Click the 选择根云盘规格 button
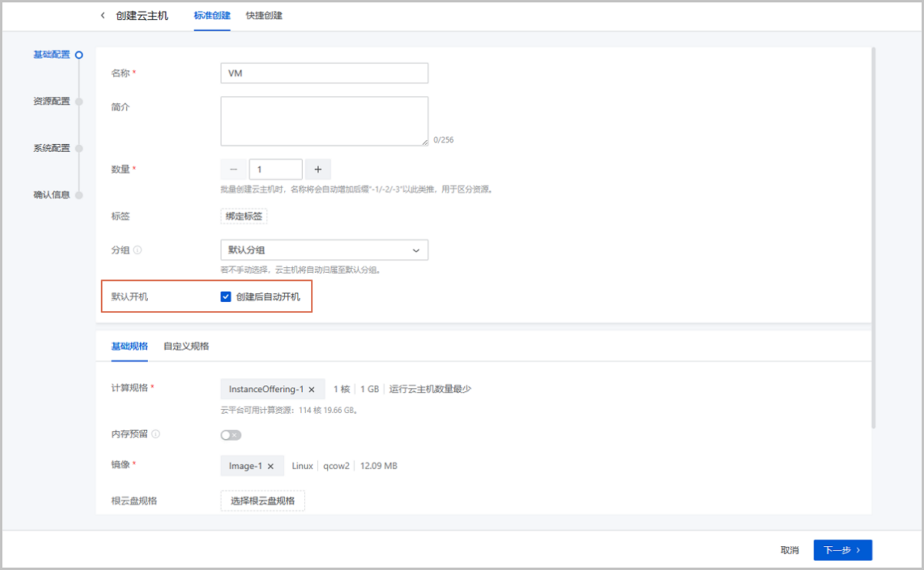Screen dimensions: 924x570 click(x=263, y=501)
